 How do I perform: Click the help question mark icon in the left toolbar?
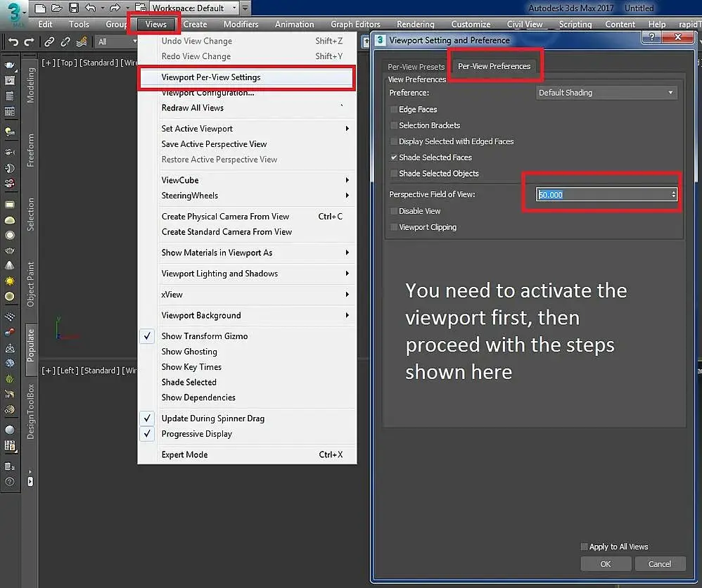(x=9, y=482)
